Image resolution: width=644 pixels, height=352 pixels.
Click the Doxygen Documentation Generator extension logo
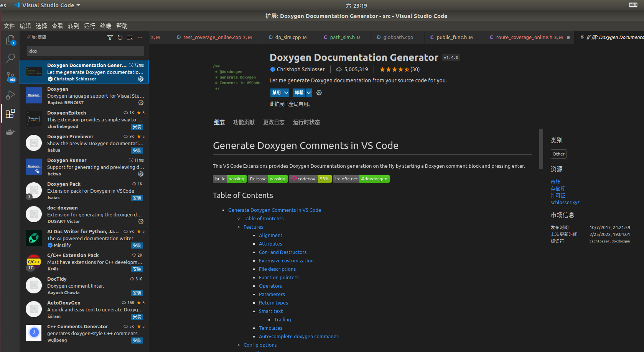point(237,77)
